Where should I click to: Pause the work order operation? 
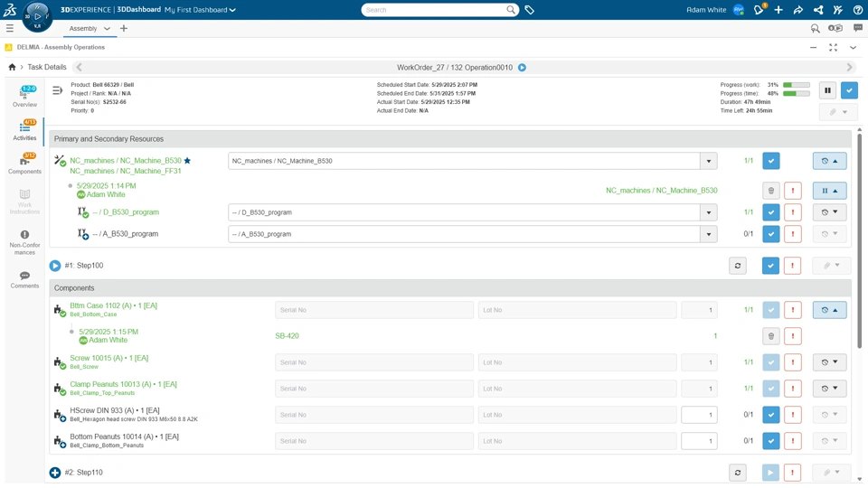pyautogui.click(x=827, y=90)
